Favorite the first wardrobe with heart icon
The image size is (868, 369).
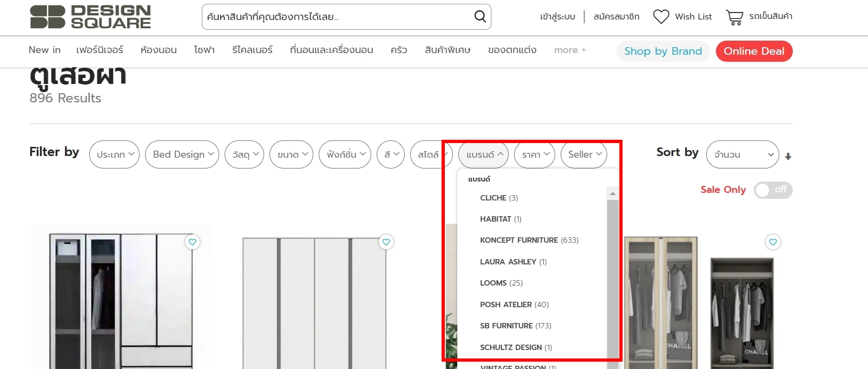pos(192,242)
